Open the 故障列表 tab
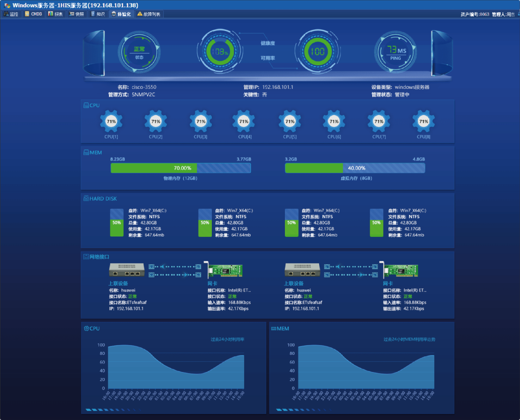This screenshot has height=420, width=520. (149, 14)
